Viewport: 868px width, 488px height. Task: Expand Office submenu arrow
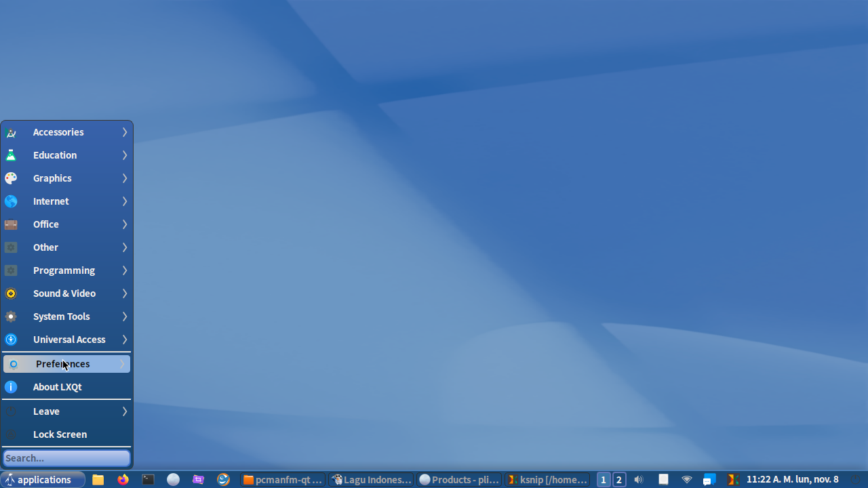[125, 224]
